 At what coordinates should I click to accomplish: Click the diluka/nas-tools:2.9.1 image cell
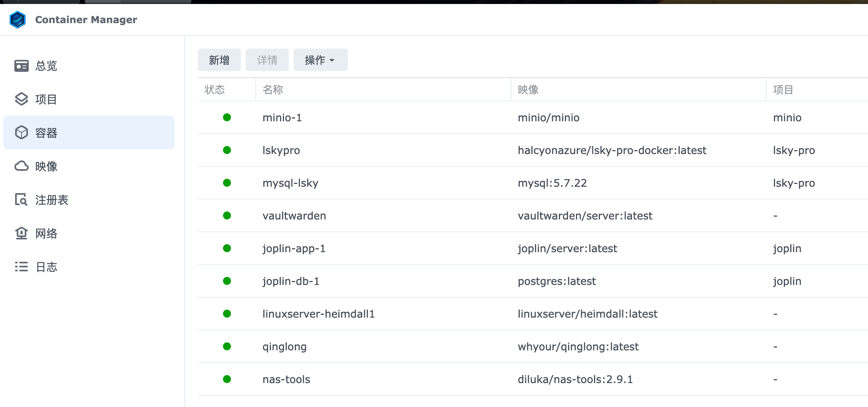576,379
